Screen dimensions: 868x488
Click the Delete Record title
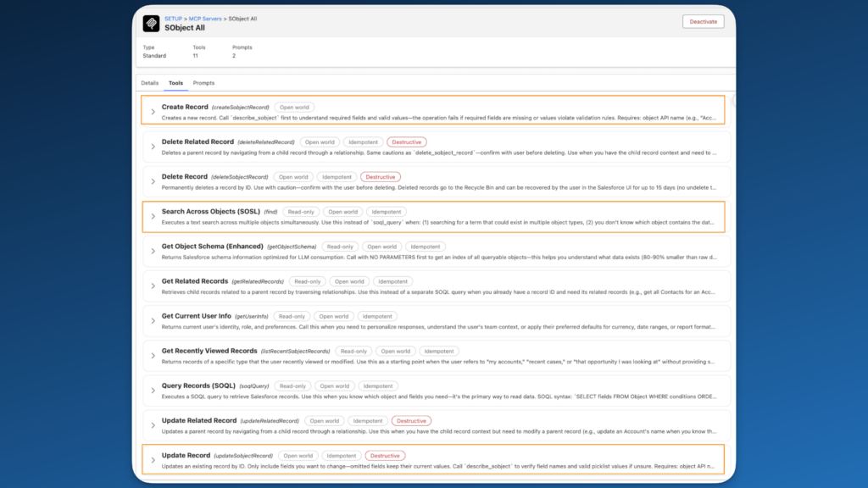click(x=184, y=176)
